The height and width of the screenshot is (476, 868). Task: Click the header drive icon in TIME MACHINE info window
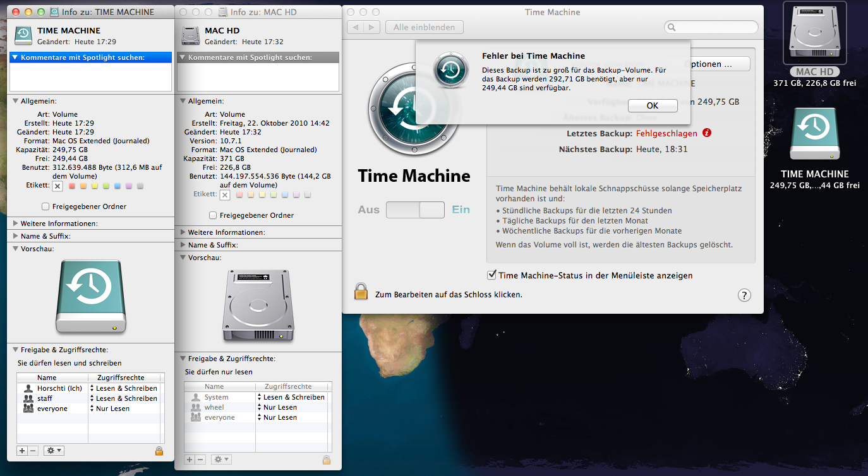pyautogui.click(x=23, y=35)
